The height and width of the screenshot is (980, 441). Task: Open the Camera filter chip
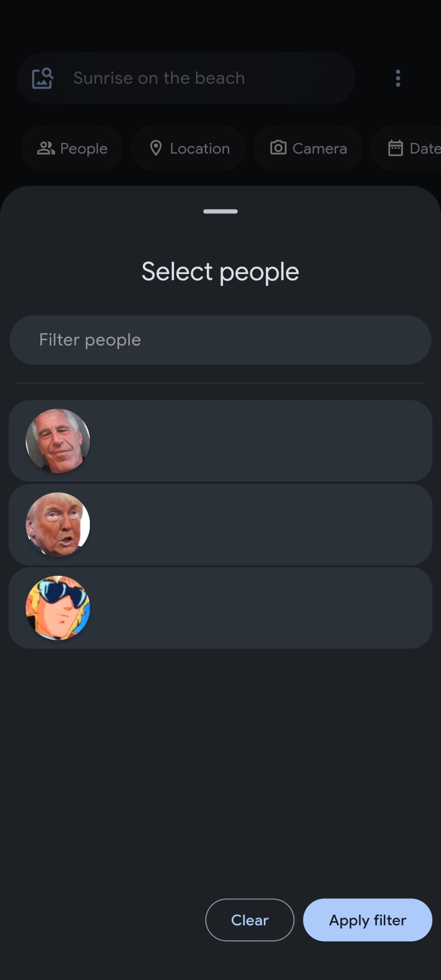coord(307,148)
